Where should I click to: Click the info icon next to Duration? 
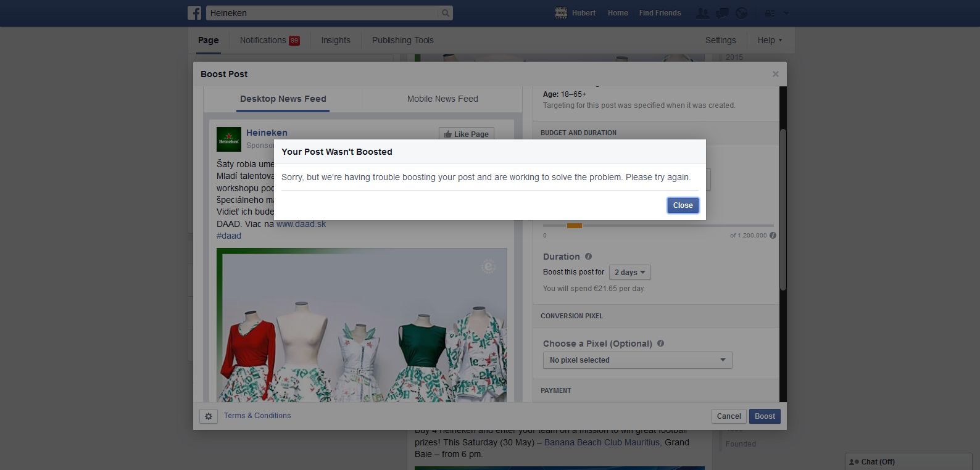[588, 257]
